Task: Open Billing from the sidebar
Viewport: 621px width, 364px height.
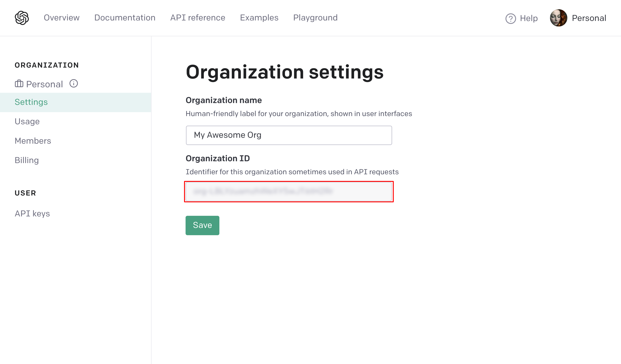Action: point(27,160)
